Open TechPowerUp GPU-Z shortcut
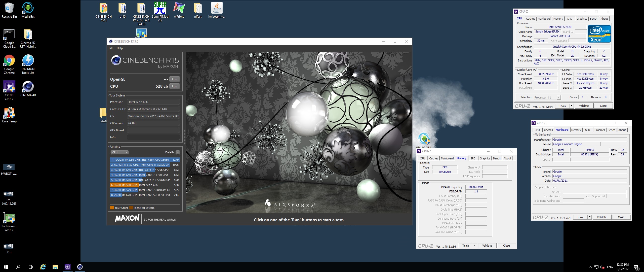This screenshot has width=644, height=272. [x=9, y=222]
